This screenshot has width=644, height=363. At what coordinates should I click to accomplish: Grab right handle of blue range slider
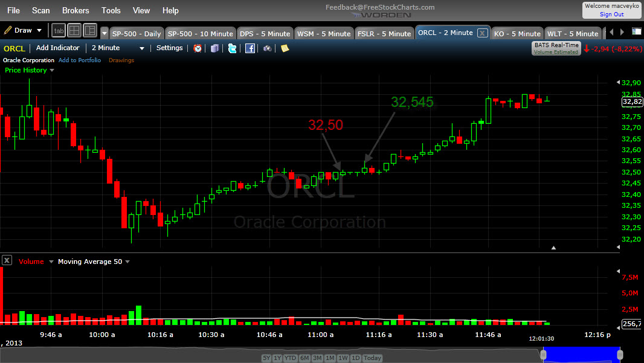click(620, 355)
